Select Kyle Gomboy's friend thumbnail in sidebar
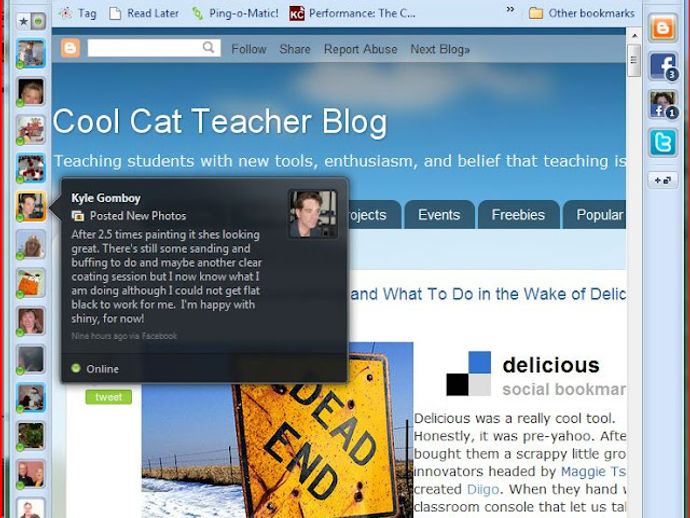 point(30,206)
